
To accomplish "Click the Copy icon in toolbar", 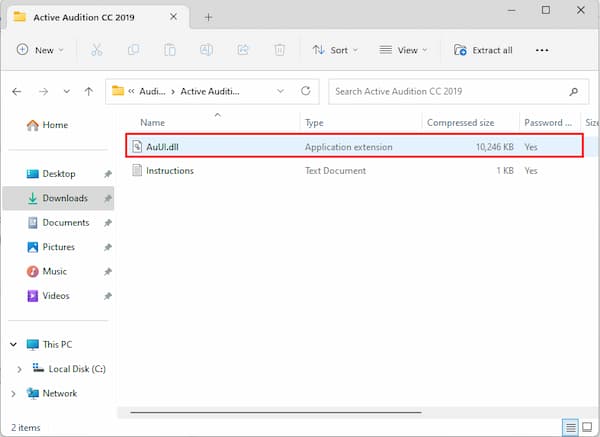I will [133, 50].
